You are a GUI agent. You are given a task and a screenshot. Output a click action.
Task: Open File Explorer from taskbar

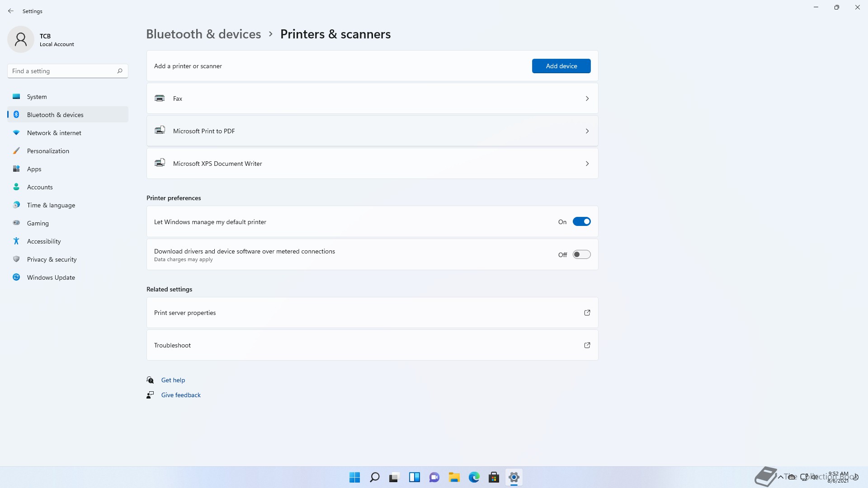(x=454, y=477)
